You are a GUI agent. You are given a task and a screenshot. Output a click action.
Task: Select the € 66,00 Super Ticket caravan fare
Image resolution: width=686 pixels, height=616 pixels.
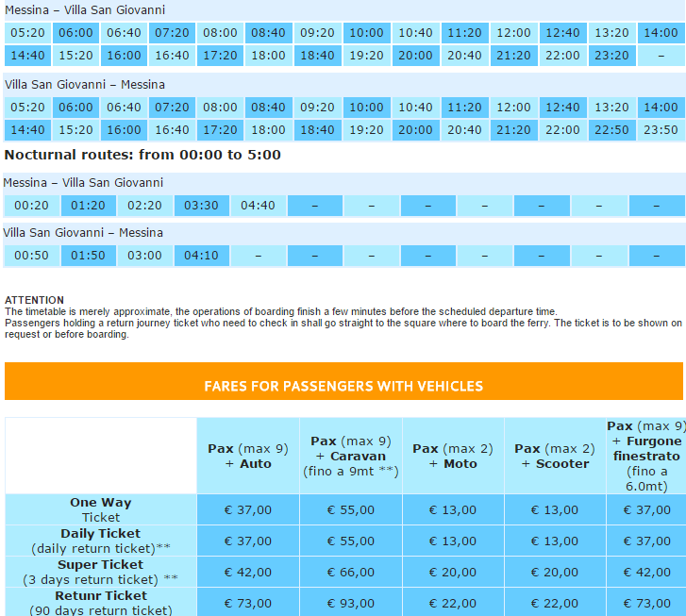pyautogui.click(x=350, y=571)
